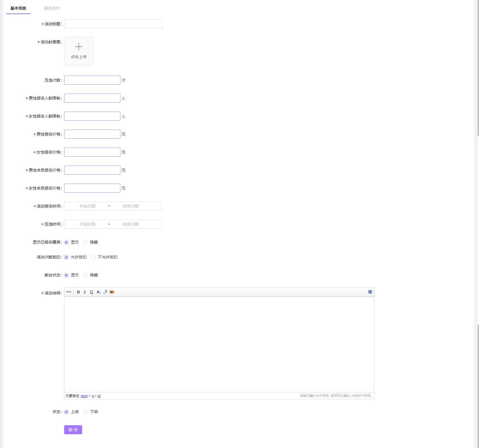Screen dimensions: 479x448
Task: Apply bold formatting in editor toolbar
Action: coord(78,292)
